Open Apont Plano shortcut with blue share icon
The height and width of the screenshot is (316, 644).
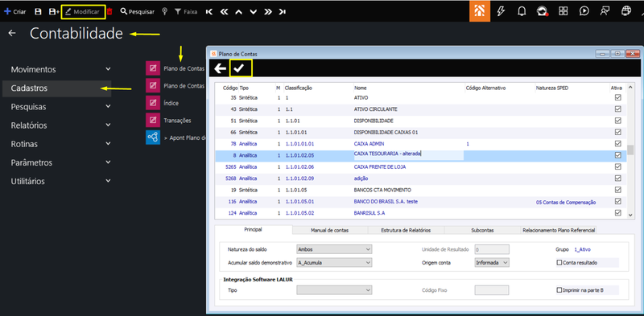(153, 137)
